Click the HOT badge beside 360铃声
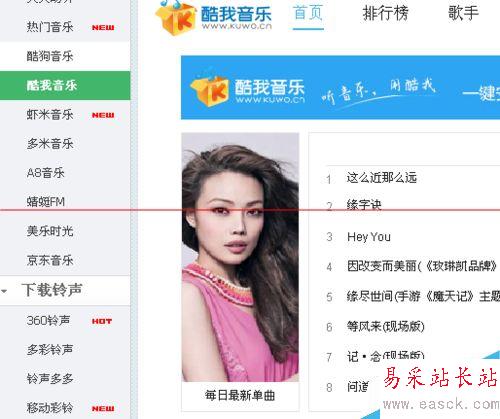Image resolution: width=500 pixels, height=419 pixels. [102, 321]
